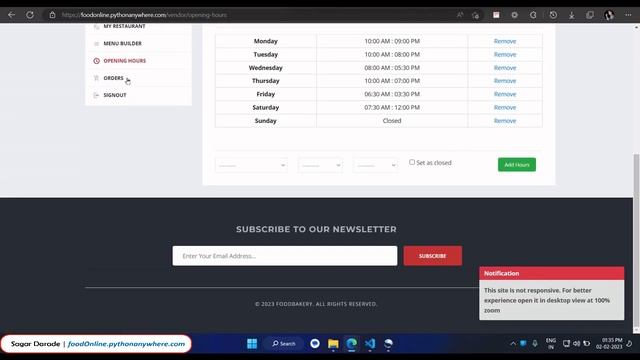Click the add to favorites star icon
The width and height of the screenshot is (640, 360).
[x=476, y=15]
